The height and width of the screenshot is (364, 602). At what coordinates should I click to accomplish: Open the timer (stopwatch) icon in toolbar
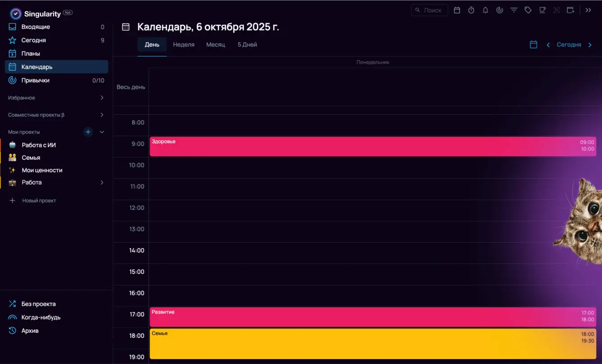471,10
